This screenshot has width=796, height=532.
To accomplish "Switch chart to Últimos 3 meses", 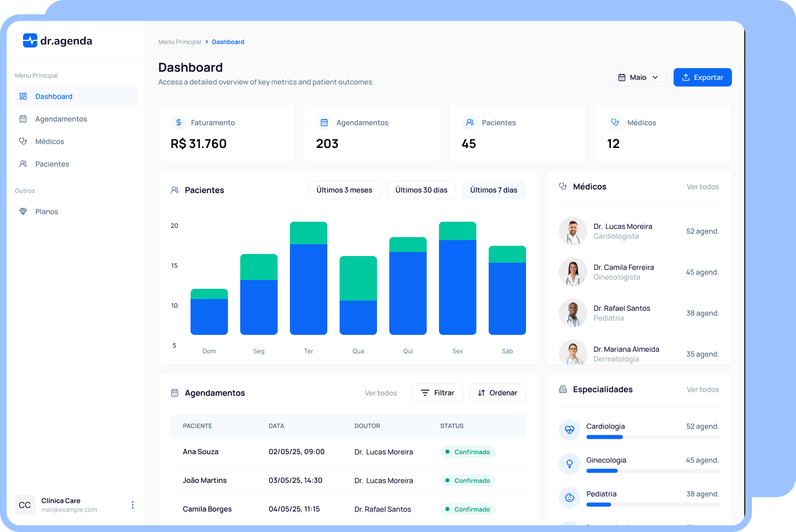I will click(344, 190).
